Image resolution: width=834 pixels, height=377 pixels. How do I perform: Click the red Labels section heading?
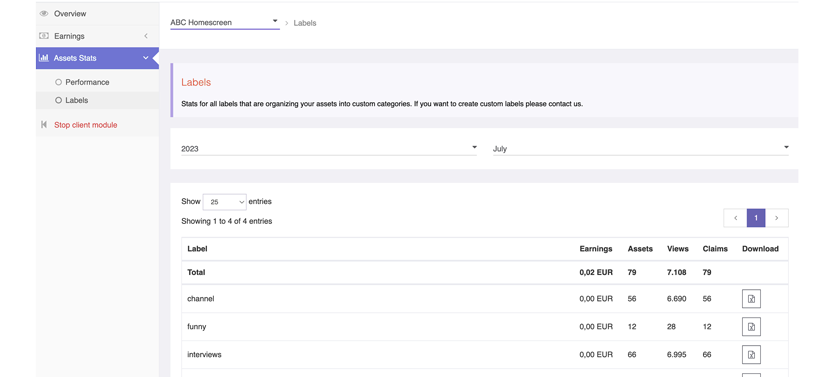196,82
